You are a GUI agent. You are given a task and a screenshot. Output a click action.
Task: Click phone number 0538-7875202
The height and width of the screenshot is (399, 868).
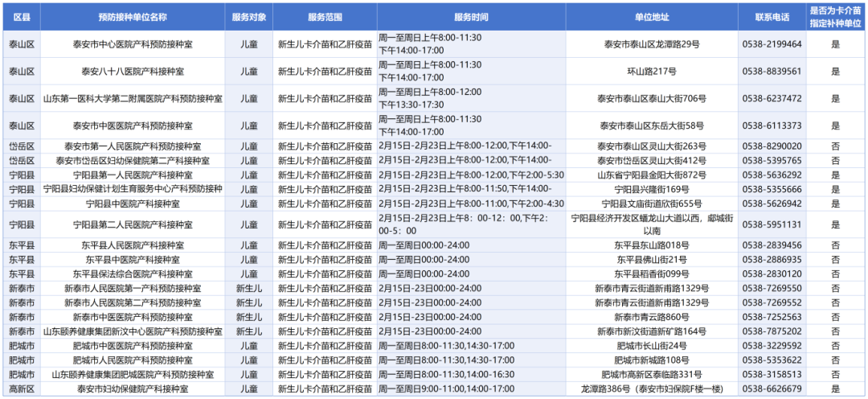coord(772,331)
